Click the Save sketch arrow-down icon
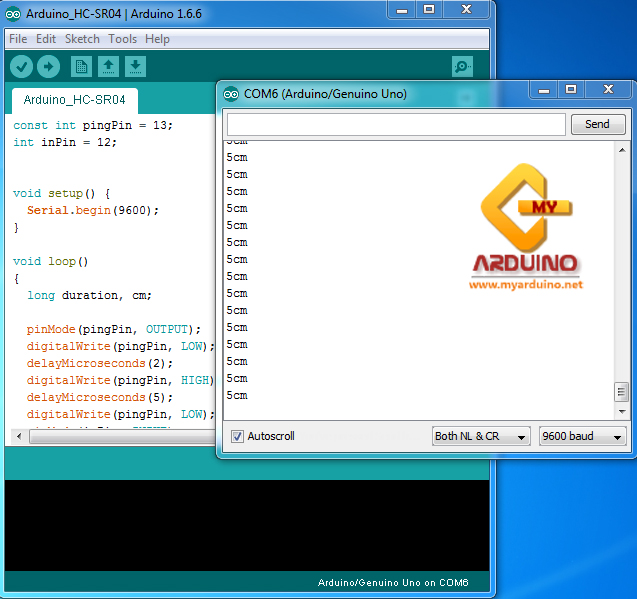The image size is (637, 599). tap(135, 67)
